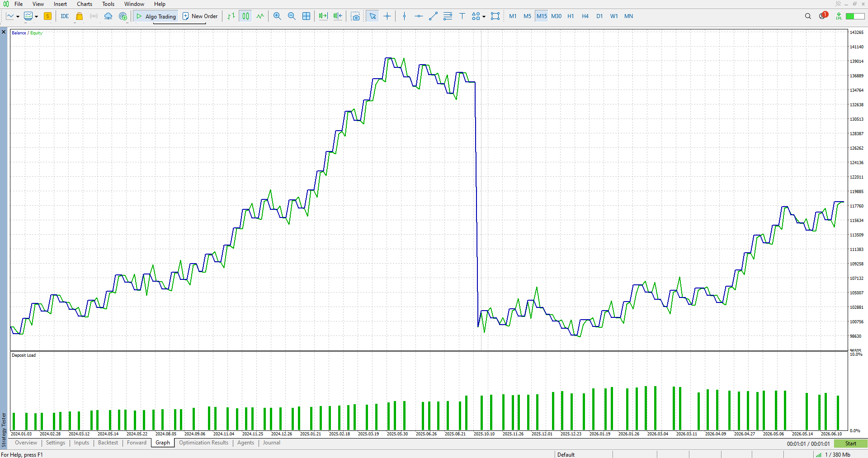This screenshot has height=458, width=868.
Task: Zoom out of the chart
Action: pyautogui.click(x=292, y=16)
